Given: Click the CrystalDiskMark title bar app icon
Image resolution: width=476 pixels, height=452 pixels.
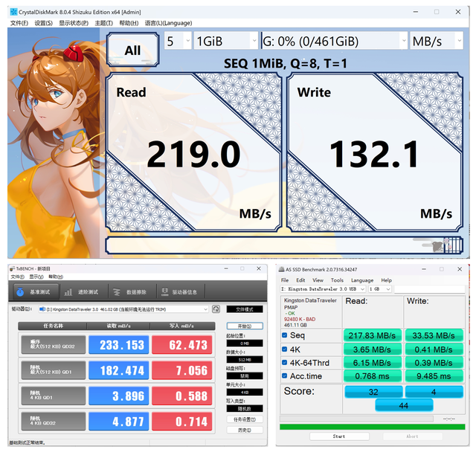Looking at the screenshot, I should pyautogui.click(x=13, y=12).
